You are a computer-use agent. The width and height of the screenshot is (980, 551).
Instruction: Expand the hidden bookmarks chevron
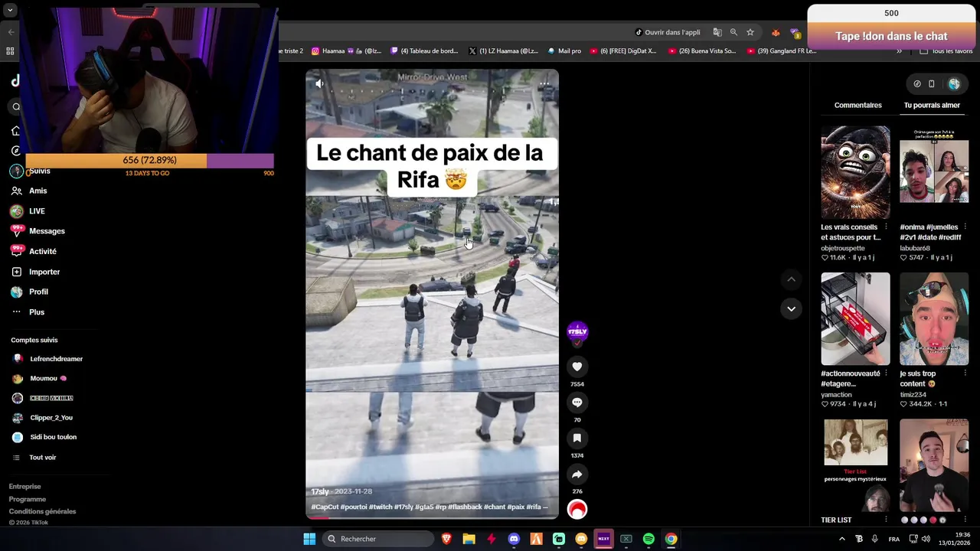click(899, 51)
